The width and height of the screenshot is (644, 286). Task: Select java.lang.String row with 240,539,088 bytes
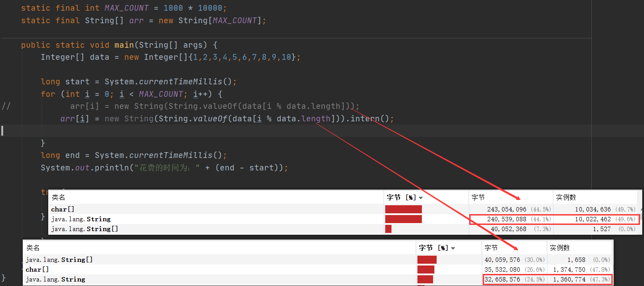344,219
